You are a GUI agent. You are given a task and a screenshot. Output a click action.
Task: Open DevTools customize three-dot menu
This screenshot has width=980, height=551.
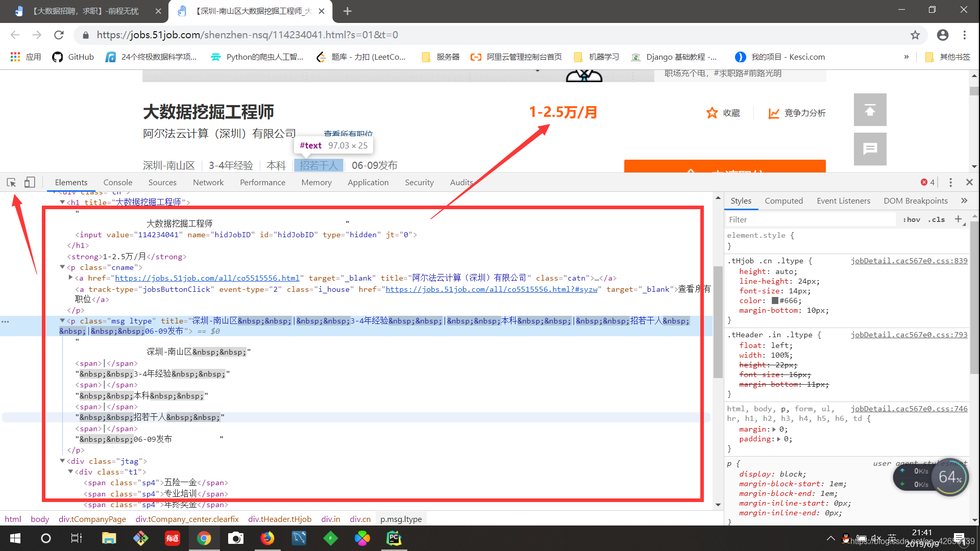click(x=950, y=182)
